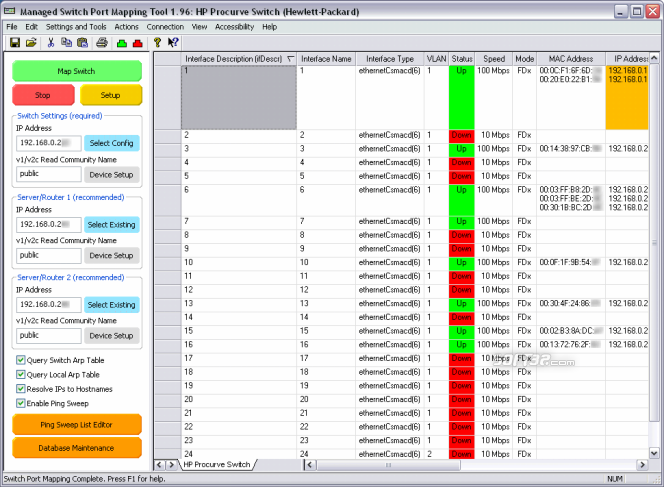Click horizontal scrollbar right arrow
The width and height of the screenshot is (664, 487).
[642, 465]
